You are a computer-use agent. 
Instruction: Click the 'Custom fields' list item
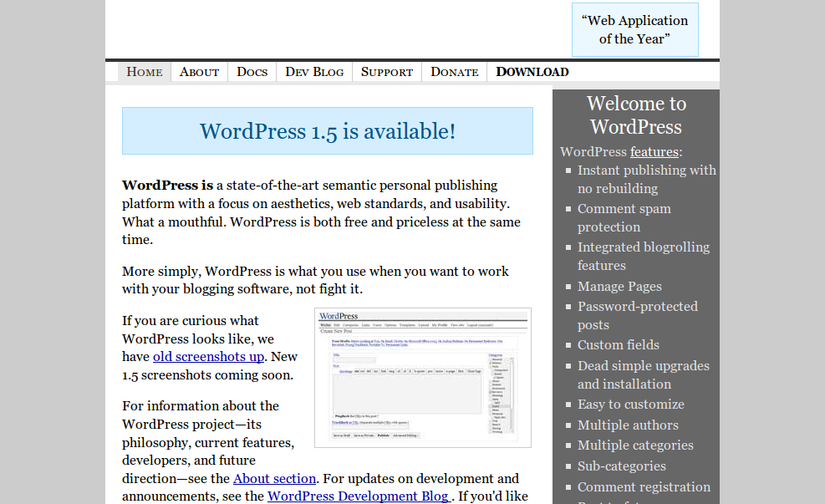click(x=619, y=345)
